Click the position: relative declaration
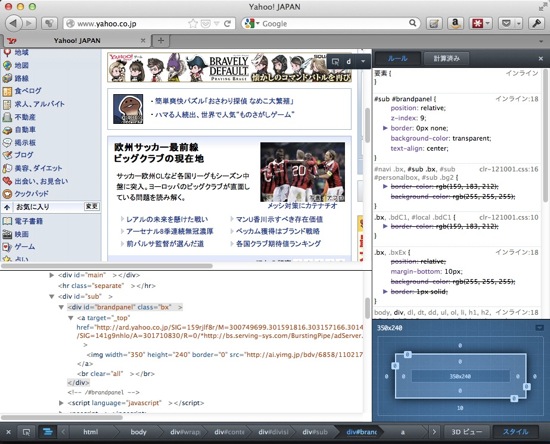 418,108
